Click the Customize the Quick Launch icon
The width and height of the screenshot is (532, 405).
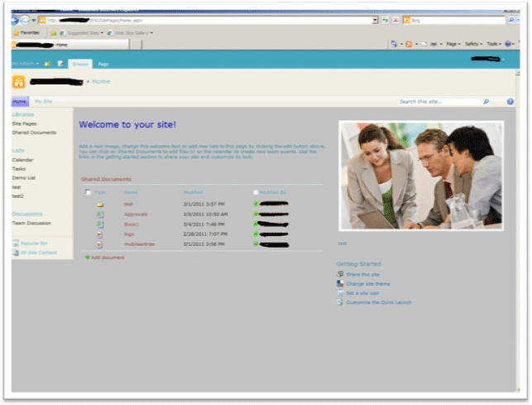click(x=340, y=302)
